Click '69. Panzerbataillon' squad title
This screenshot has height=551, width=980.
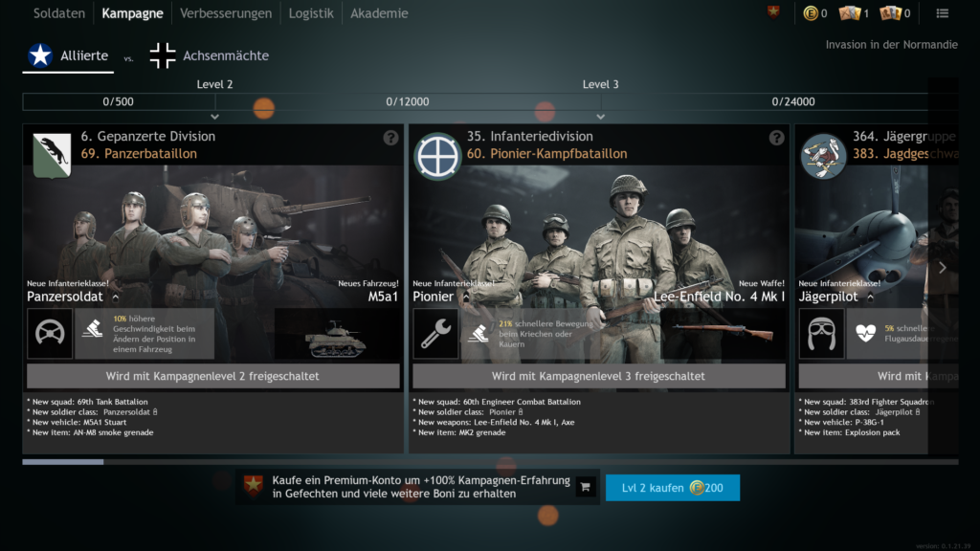tap(139, 154)
